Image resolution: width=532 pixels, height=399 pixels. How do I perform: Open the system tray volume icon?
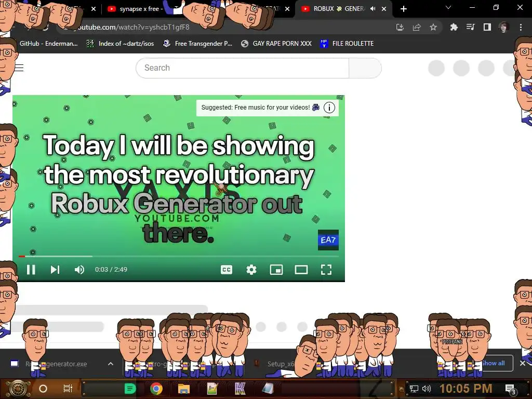click(427, 389)
